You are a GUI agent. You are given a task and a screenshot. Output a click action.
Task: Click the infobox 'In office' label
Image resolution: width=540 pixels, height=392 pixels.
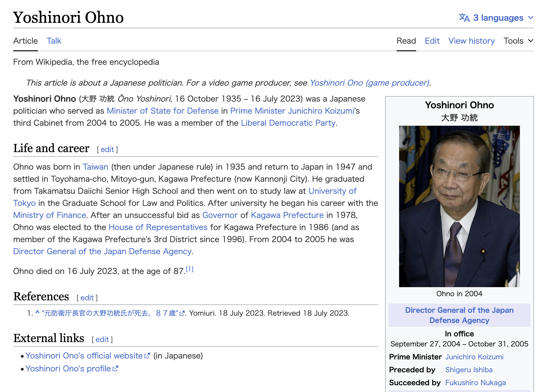[x=459, y=334]
